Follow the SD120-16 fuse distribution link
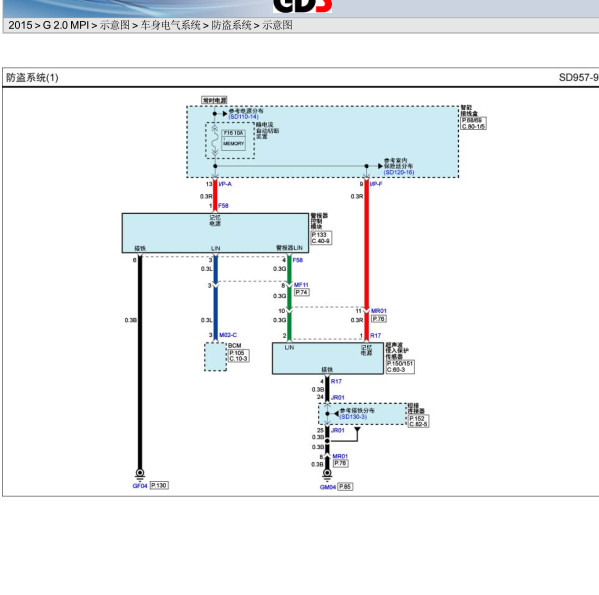This screenshot has width=599, height=595. pyautogui.click(x=399, y=172)
